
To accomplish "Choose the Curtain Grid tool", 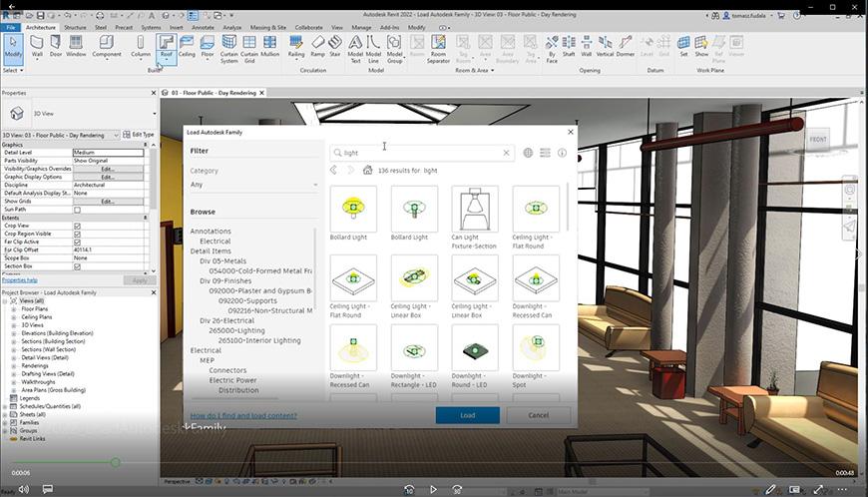I will click(249, 49).
